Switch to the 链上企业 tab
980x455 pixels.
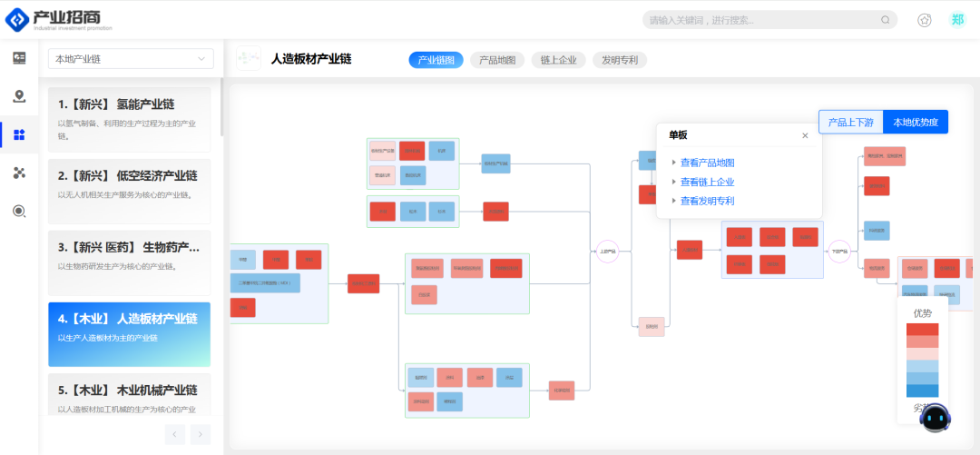(559, 60)
